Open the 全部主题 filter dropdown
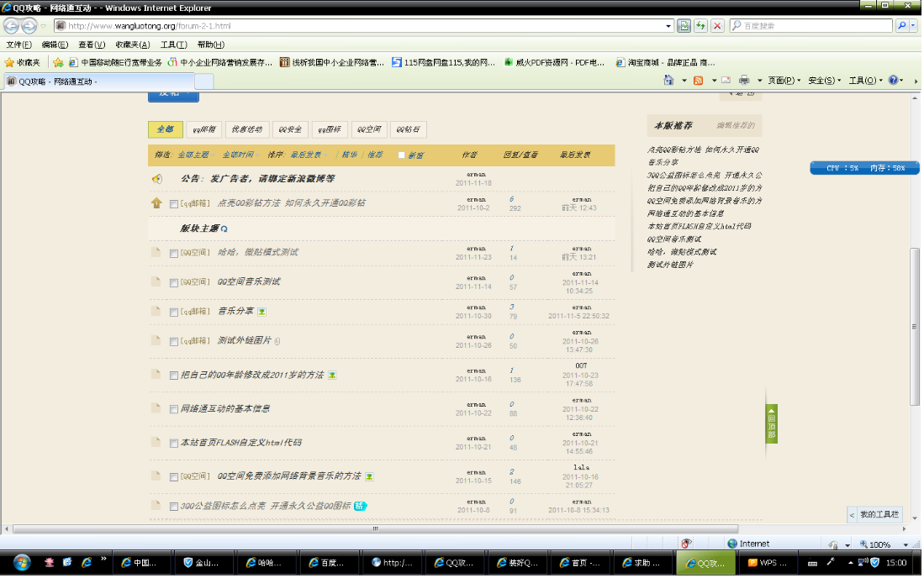Screen dimensions: 924x578 [195, 155]
